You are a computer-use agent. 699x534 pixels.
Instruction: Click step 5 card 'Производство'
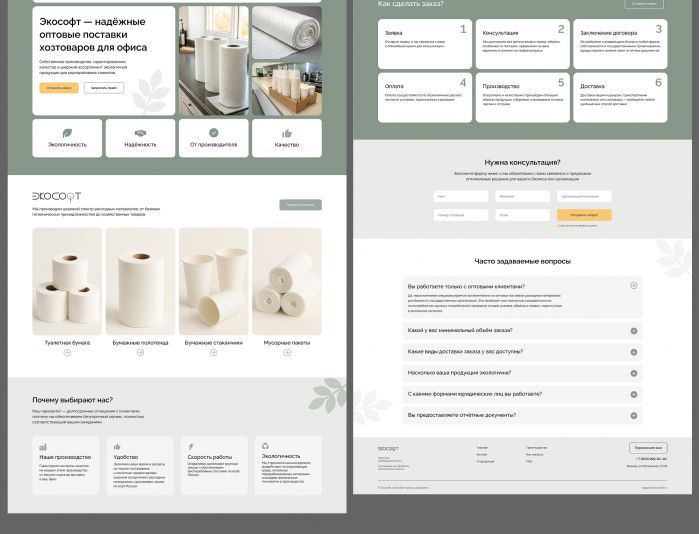(522, 98)
